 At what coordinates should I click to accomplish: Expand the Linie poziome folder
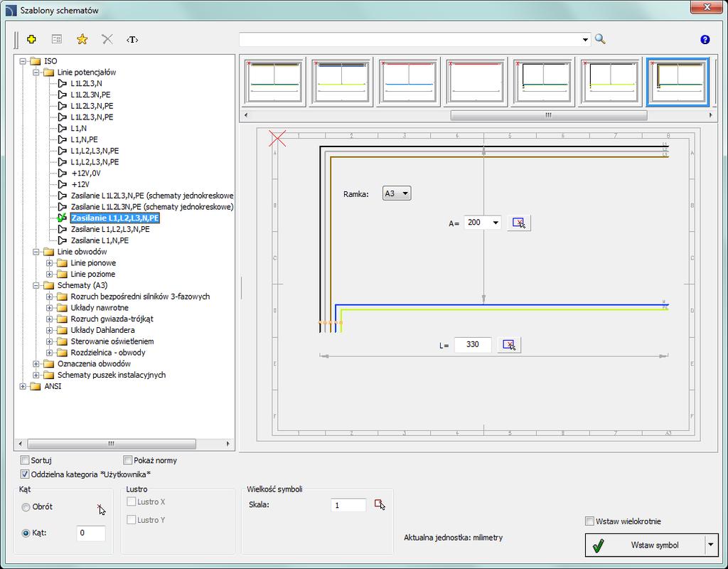49,274
